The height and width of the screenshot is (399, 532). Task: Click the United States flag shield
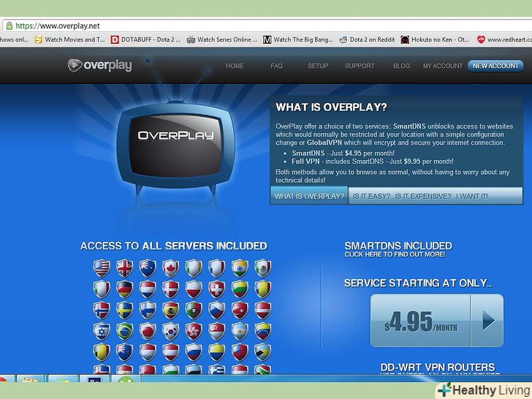click(102, 268)
